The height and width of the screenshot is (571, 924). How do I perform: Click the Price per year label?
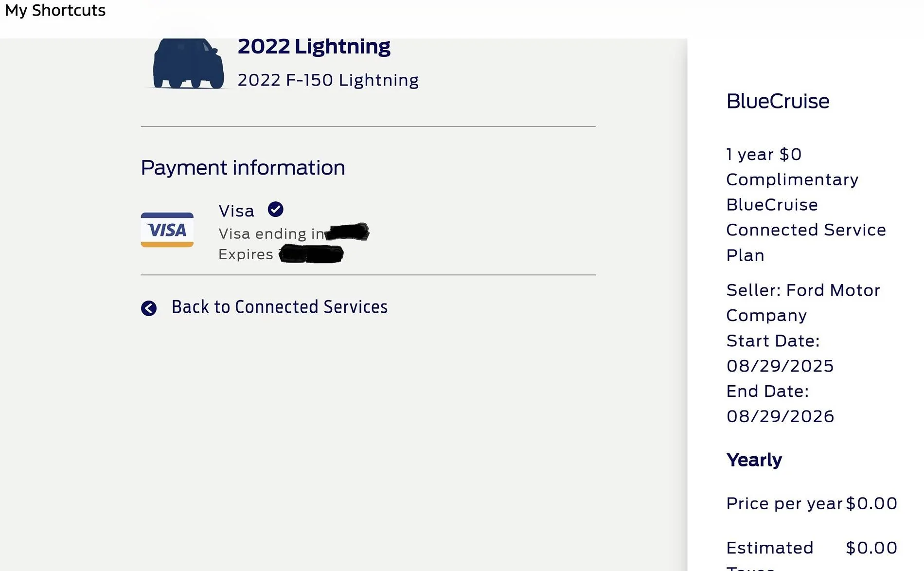click(x=784, y=503)
